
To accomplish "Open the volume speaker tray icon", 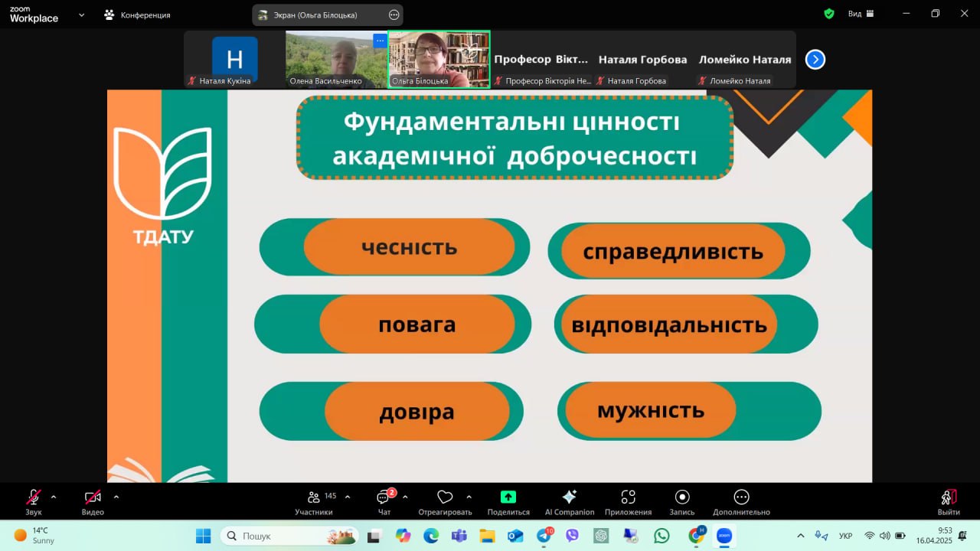I will coord(885,536).
